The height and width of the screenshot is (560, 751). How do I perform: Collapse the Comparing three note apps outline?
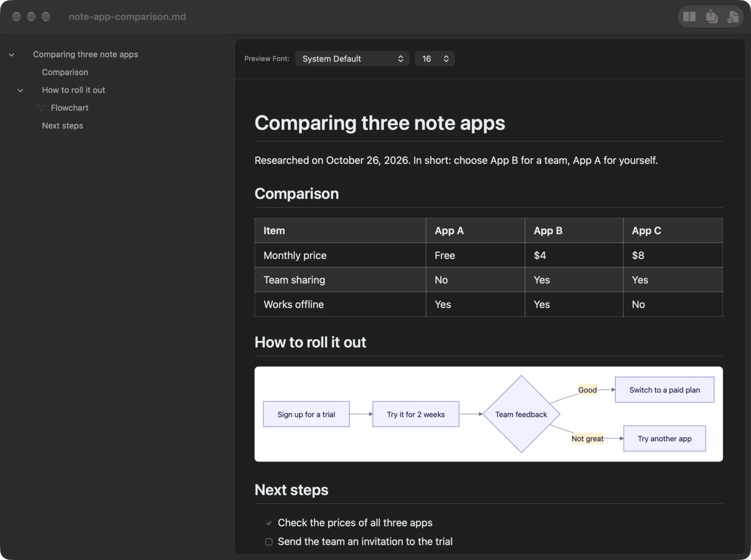(11, 55)
